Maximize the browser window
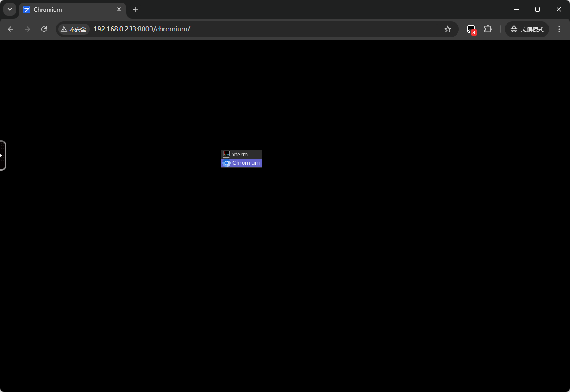The height and width of the screenshot is (392, 570). tap(538, 9)
